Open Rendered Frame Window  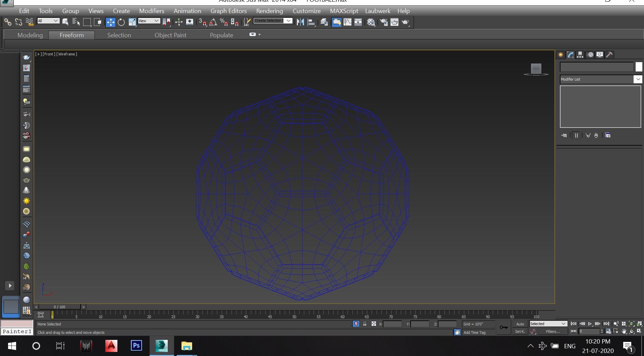click(x=394, y=22)
